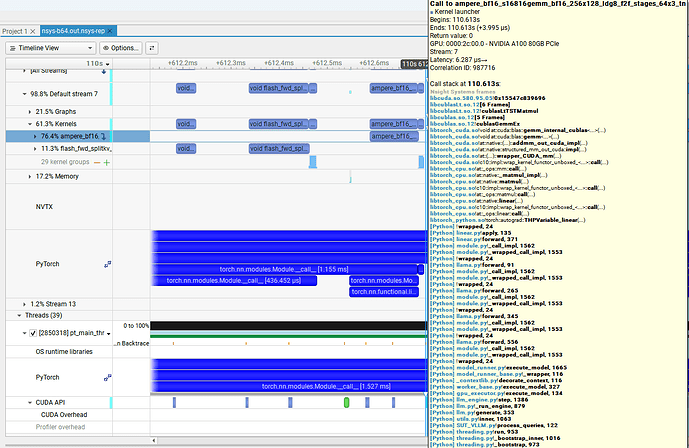Select void flash_fwd_spl block in flash_fwd_splitkv row
This screenshot has height=448, width=689.
click(279, 149)
